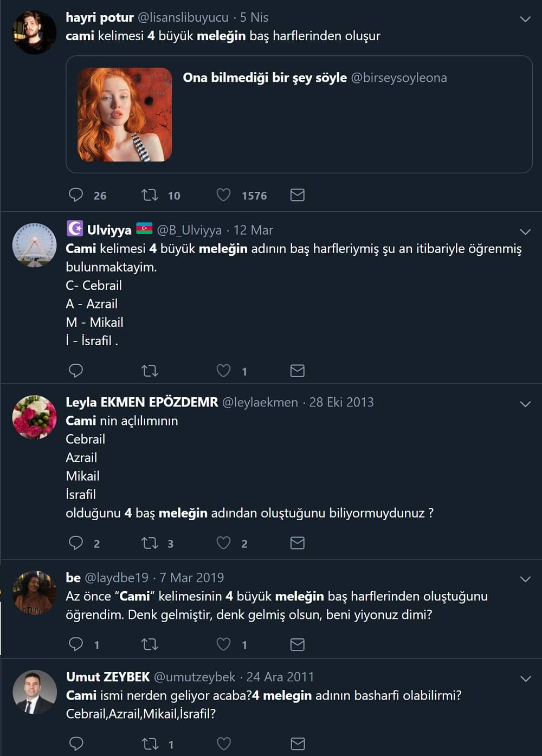Image resolution: width=542 pixels, height=756 pixels.
Task: Like hayri potur's tweet with 1576 likes
Action: click(223, 195)
